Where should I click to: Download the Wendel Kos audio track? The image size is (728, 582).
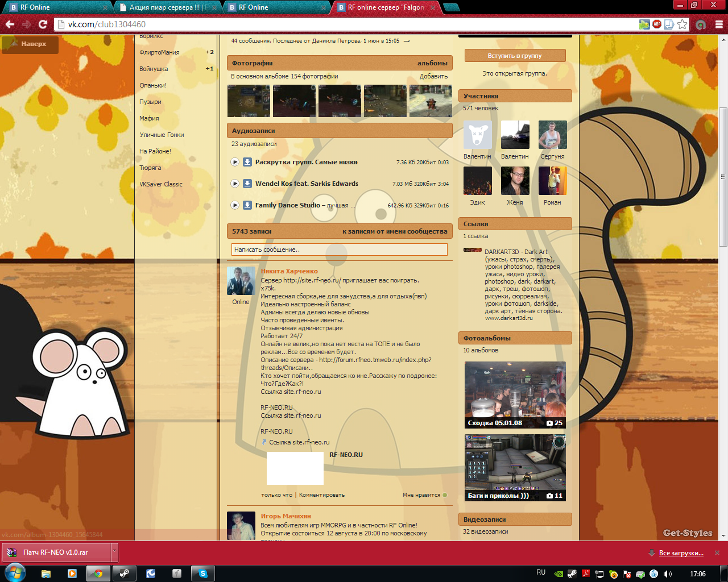(x=247, y=184)
